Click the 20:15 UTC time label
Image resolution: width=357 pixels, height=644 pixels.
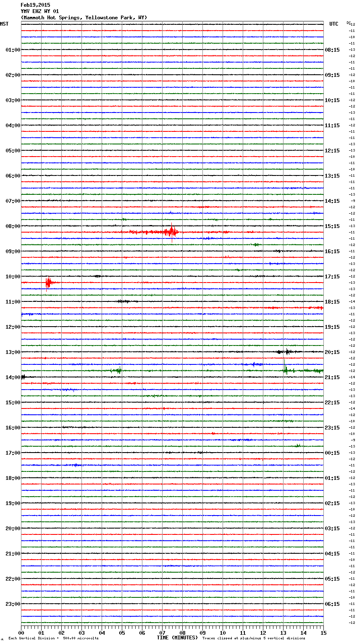332,352
